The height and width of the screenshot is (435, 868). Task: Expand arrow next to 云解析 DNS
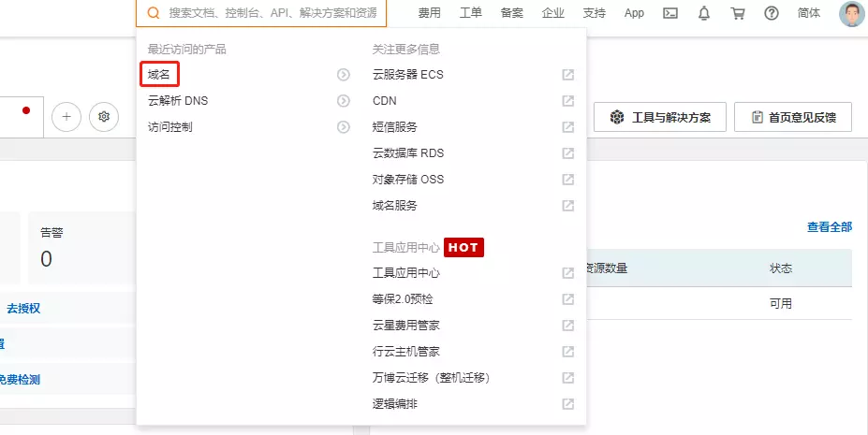[x=344, y=101]
